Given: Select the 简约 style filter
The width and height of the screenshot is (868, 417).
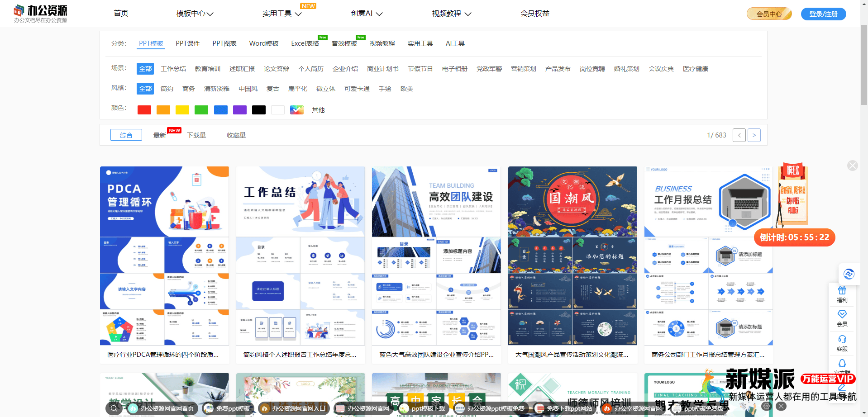Looking at the screenshot, I should click(167, 89).
